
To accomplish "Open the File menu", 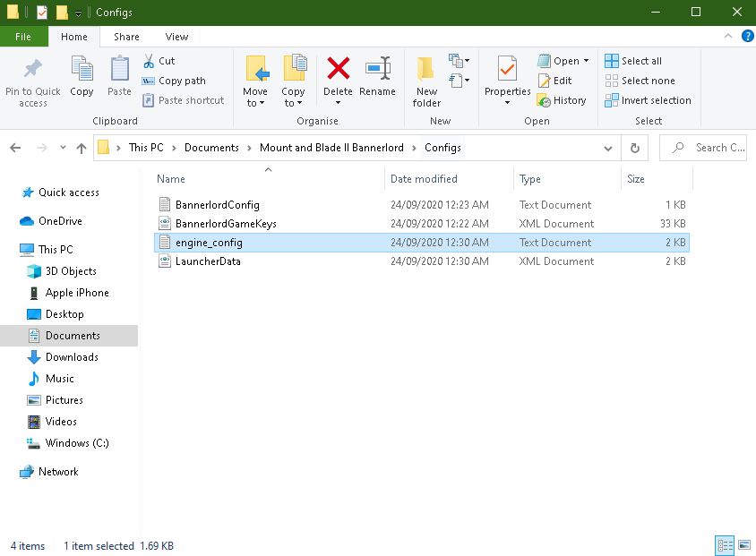I will coord(23,37).
